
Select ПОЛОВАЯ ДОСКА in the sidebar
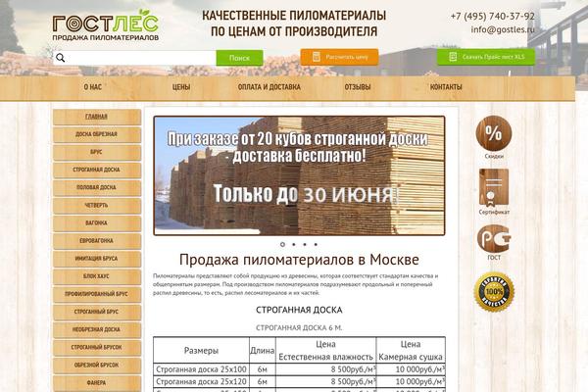coord(97,187)
